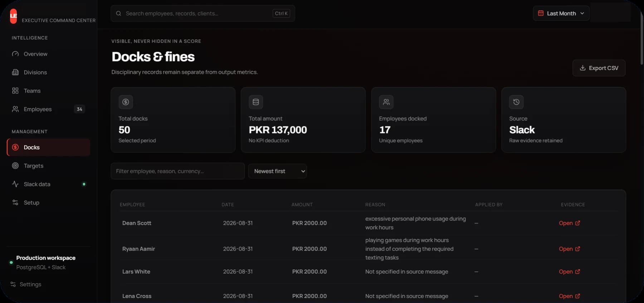Viewport: 644px width, 303px height.
Task: Focus the search employees, records, clients field
Action: pyautogui.click(x=203, y=14)
